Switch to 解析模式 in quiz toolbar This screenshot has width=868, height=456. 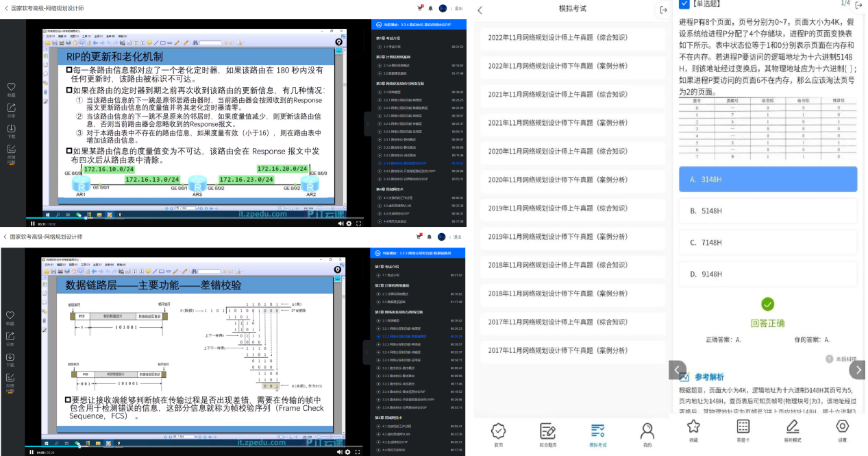click(x=793, y=431)
